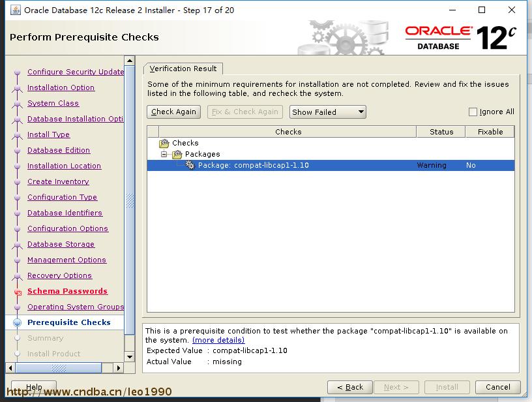The width and height of the screenshot is (532, 402).
Task: Go to Installation Option step
Action: 61,87
